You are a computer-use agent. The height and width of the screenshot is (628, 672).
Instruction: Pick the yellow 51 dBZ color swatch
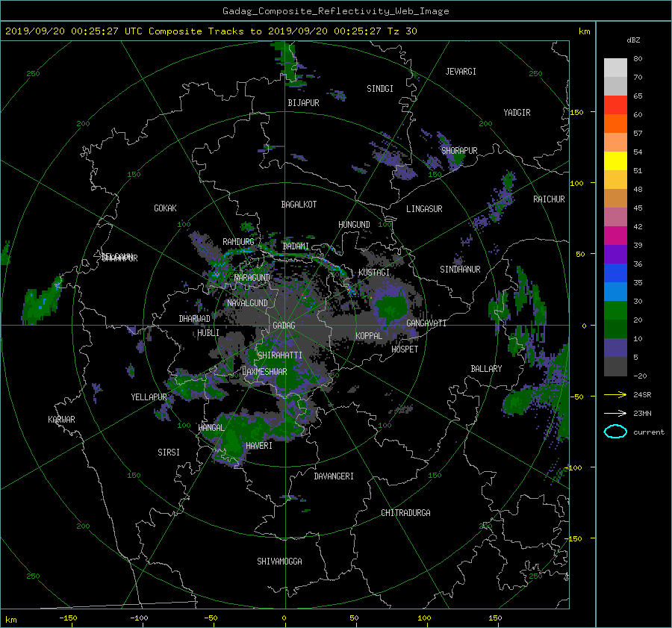tap(615, 161)
